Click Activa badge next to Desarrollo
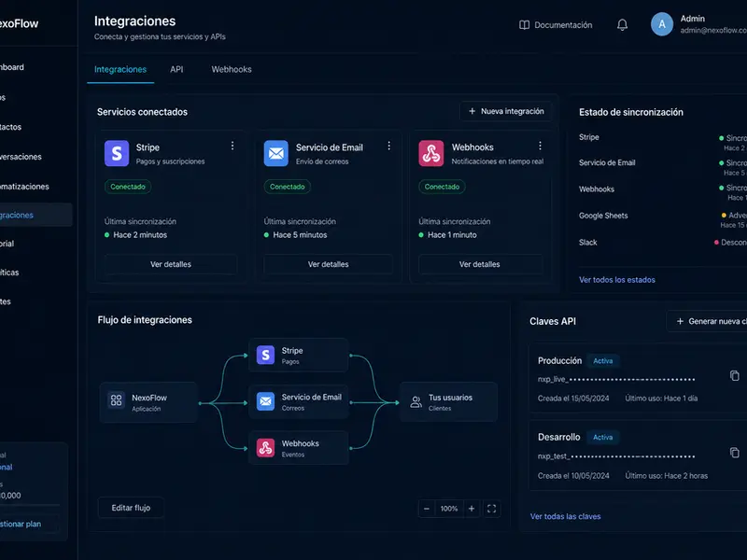Viewport: 747px width, 560px height. click(x=603, y=437)
